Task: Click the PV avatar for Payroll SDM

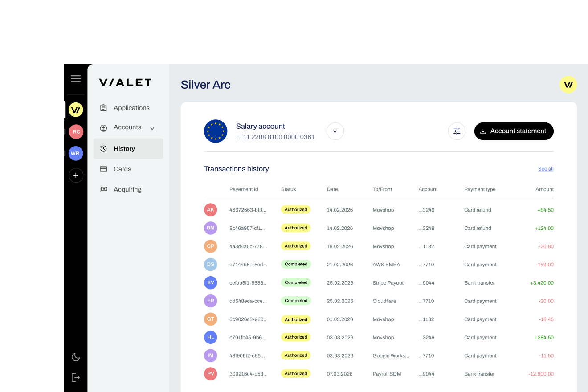Action: [x=211, y=374]
